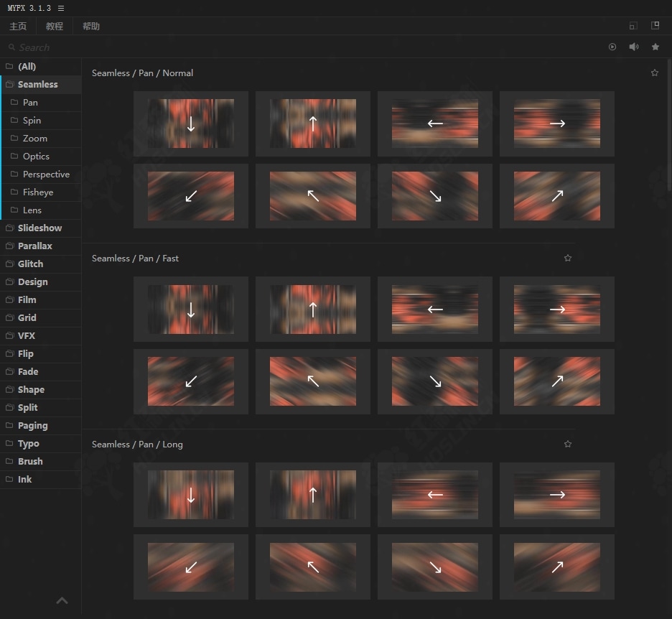Show the (All) presets category
The width and height of the screenshot is (672, 619).
[27, 67]
